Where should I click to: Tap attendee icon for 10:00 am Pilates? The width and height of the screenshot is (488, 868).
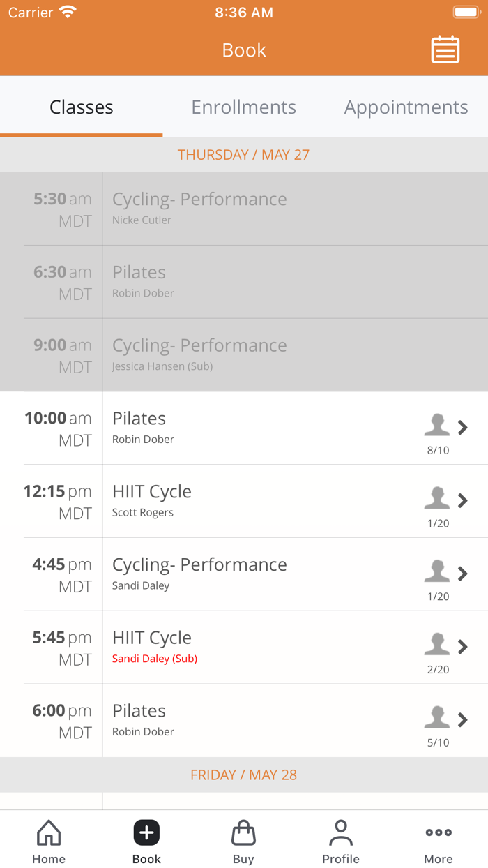tap(437, 424)
